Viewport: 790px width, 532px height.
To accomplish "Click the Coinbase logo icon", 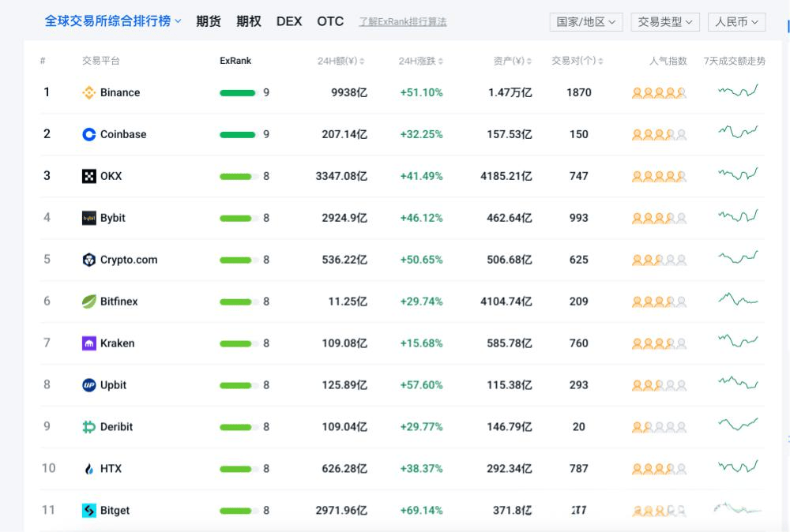I will pyautogui.click(x=89, y=134).
